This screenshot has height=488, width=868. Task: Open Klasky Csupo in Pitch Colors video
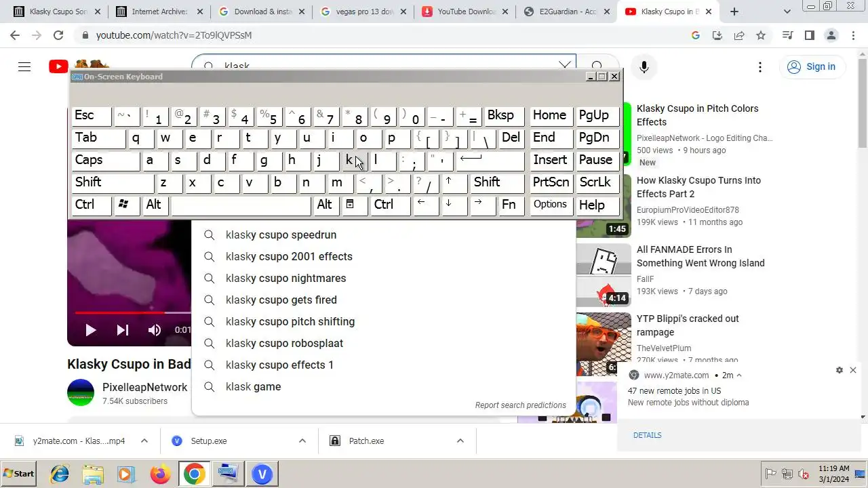click(x=698, y=115)
